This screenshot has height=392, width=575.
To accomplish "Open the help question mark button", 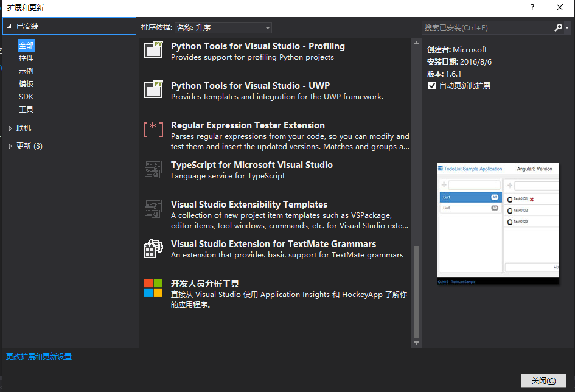I will coord(532,7).
